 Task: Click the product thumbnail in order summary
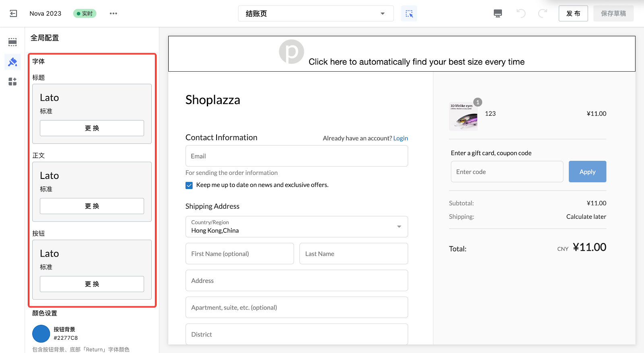pos(463,116)
